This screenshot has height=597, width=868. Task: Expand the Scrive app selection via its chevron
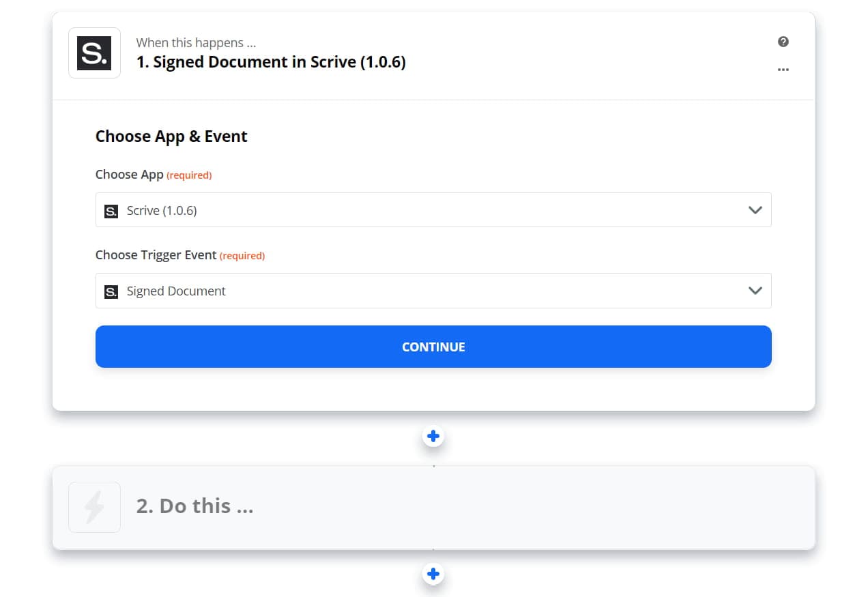[x=755, y=210]
